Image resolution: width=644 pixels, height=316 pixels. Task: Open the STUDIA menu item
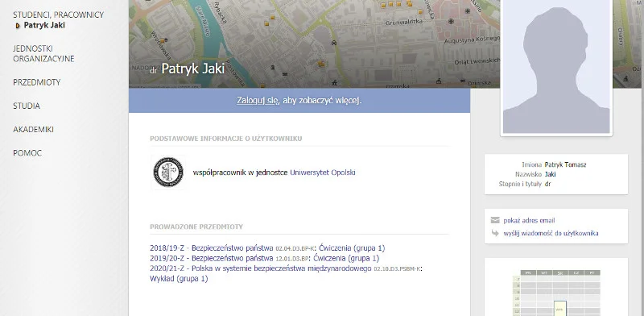coord(27,106)
